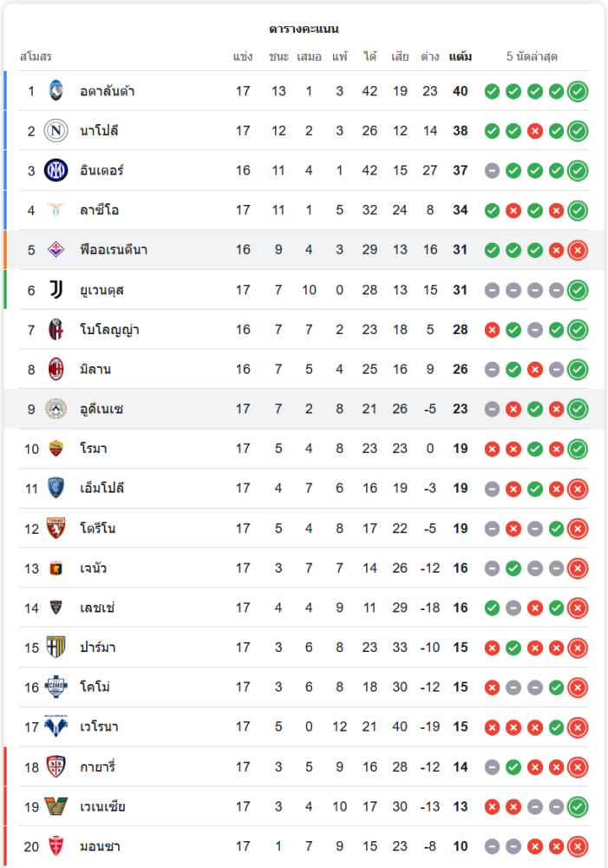Click the Juventus club crest icon
This screenshot has width=608, height=868.
coord(56,290)
